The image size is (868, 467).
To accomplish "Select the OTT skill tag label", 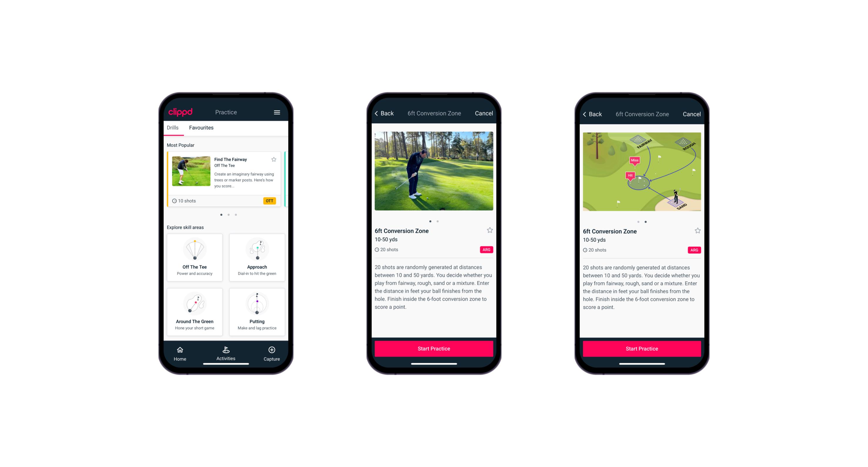I will point(272,201).
